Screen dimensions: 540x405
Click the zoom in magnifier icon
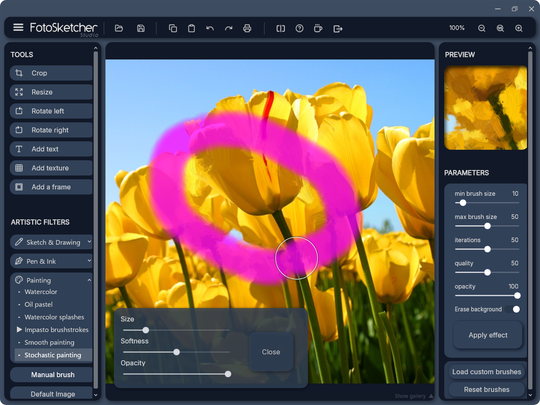tap(519, 28)
